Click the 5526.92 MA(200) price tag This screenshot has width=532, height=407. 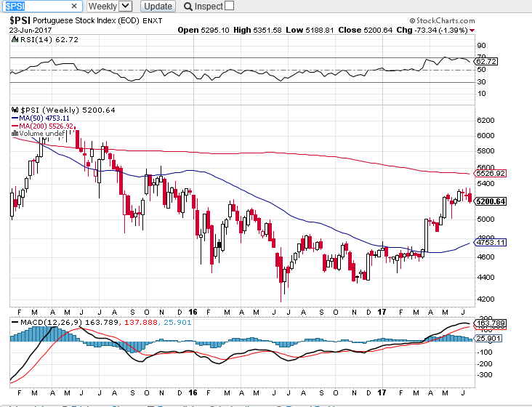pyautogui.click(x=491, y=173)
